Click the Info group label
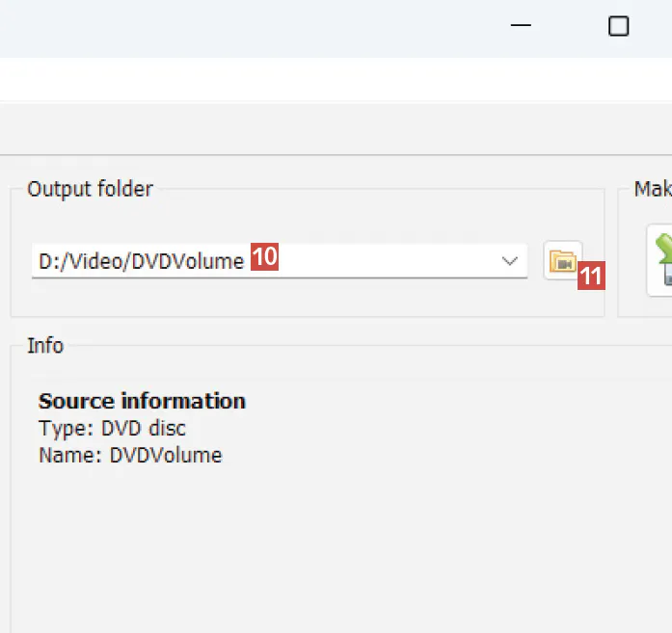 (45, 345)
